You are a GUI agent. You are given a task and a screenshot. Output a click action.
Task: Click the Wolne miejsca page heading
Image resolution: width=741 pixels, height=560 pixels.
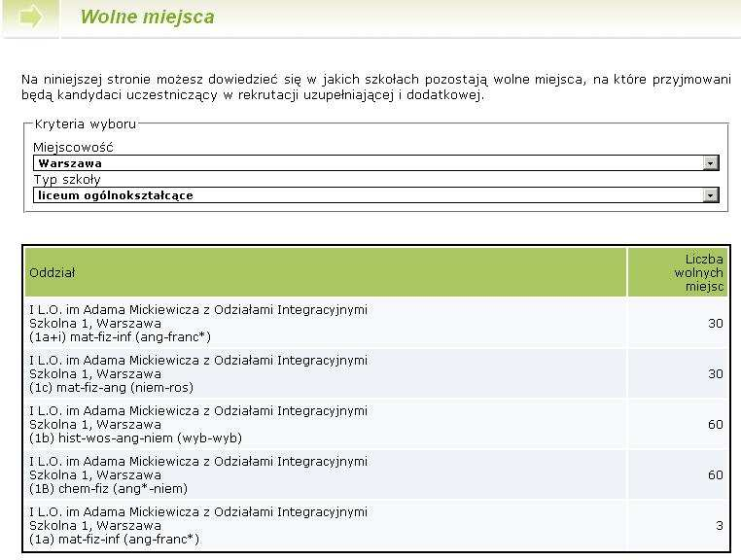pyautogui.click(x=147, y=17)
